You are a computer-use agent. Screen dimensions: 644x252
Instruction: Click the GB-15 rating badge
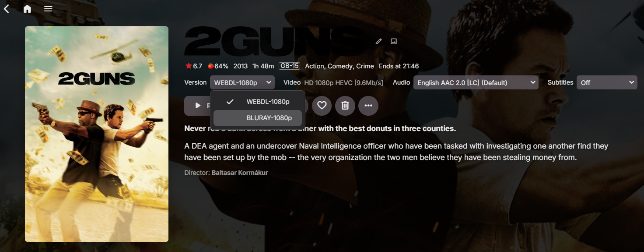pyautogui.click(x=290, y=66)
